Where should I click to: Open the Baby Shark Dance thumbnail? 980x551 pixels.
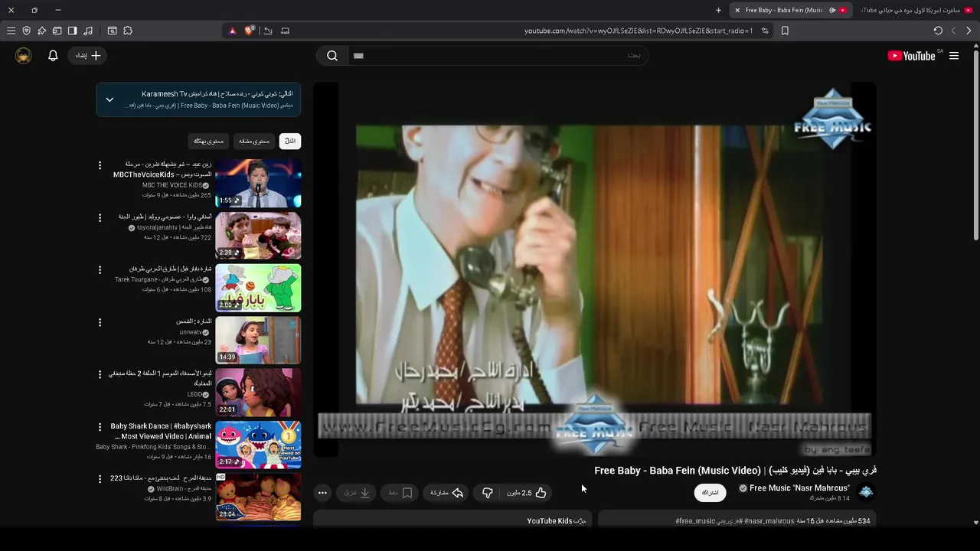pos(258,445)
